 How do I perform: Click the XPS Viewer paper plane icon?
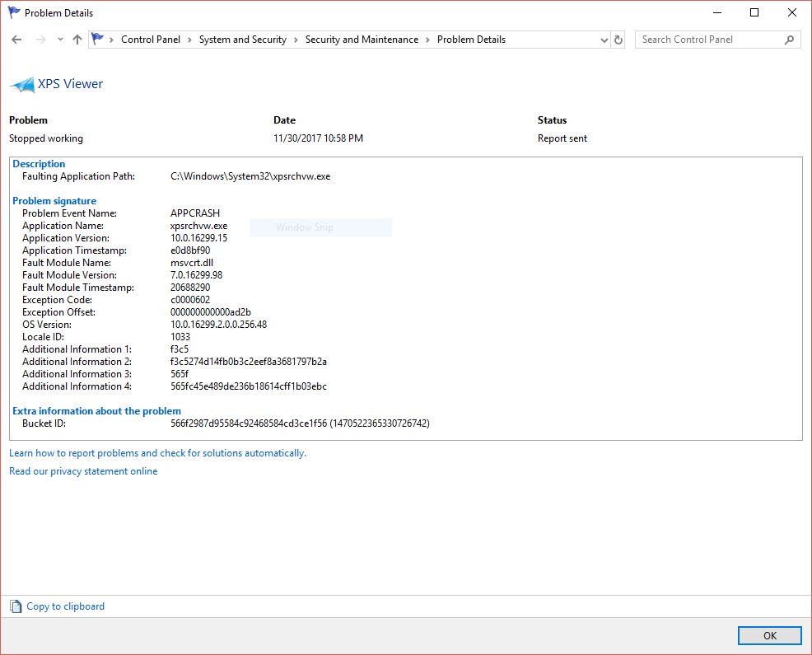[22, 85]
